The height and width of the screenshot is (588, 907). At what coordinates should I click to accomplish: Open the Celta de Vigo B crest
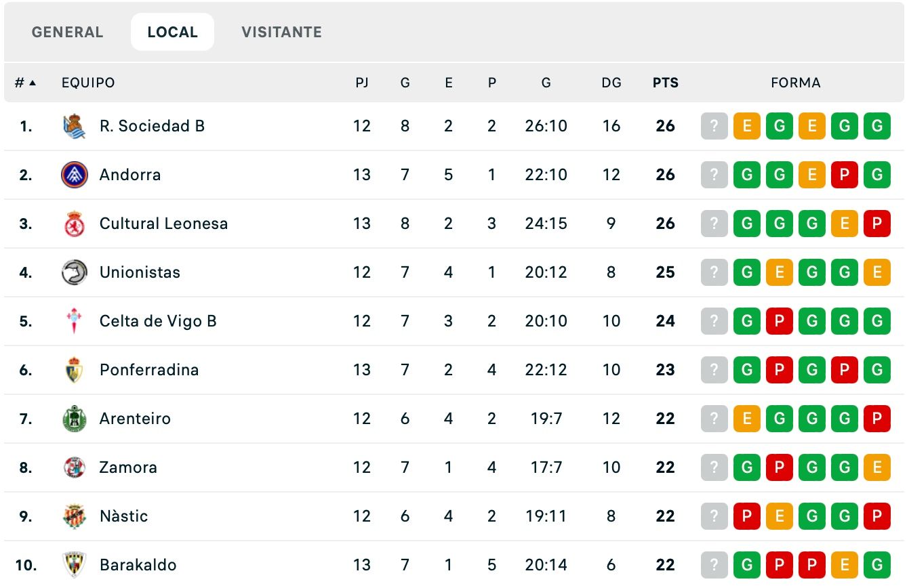click(75, 321)
